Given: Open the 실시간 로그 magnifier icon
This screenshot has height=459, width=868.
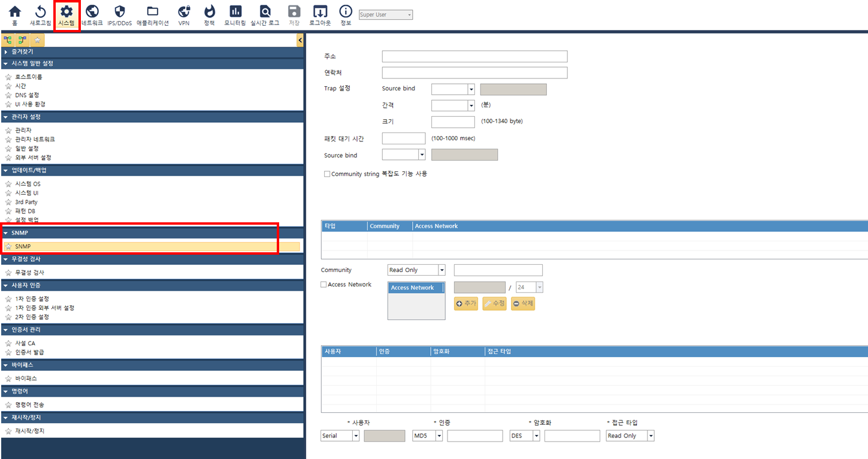Looking at the screenshot, I should 265,11.
